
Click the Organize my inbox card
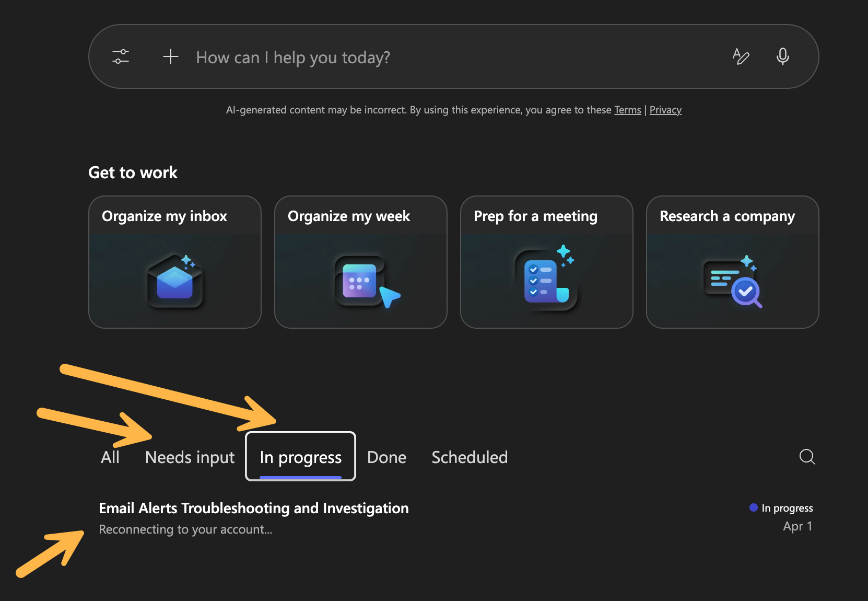click(x=174, y=262)
